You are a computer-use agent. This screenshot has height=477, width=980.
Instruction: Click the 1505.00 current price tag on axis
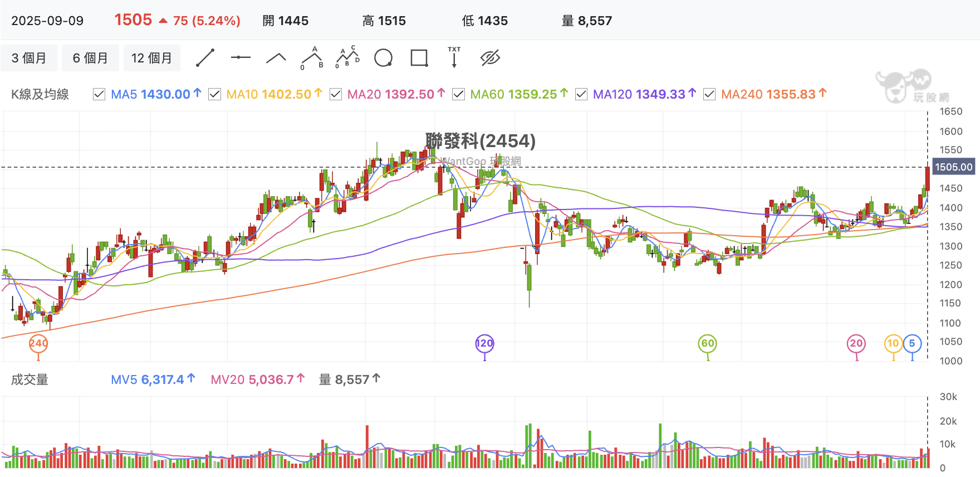[954, 167]
